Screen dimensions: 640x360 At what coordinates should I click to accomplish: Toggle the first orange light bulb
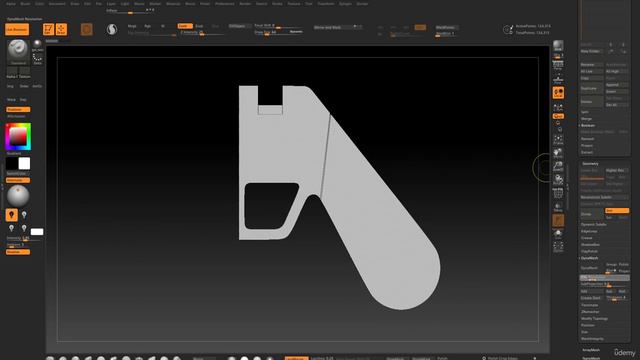point(11,215)
